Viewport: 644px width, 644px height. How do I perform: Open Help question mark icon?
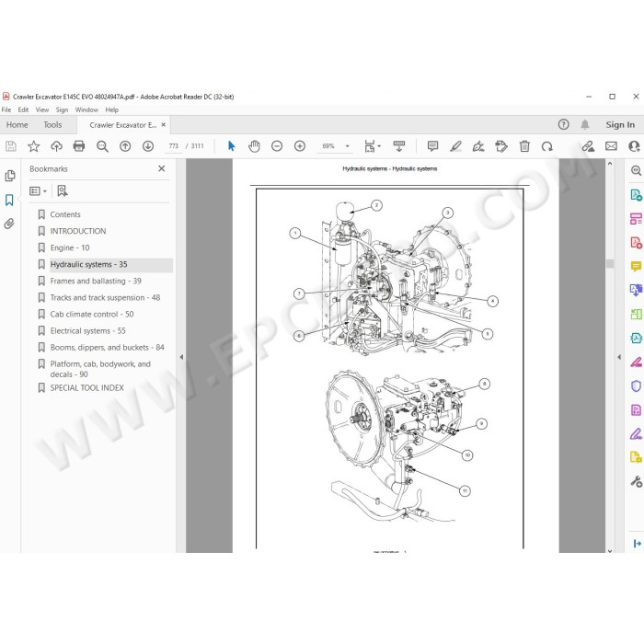(x=563, y=124)
